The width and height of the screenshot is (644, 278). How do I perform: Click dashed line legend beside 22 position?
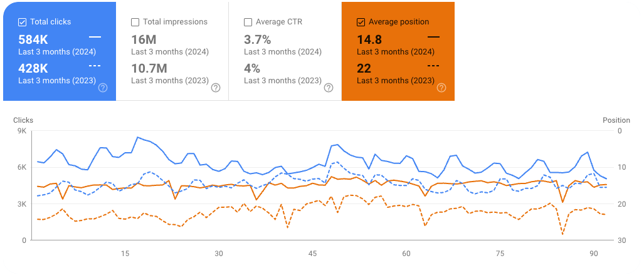(433, 66)
